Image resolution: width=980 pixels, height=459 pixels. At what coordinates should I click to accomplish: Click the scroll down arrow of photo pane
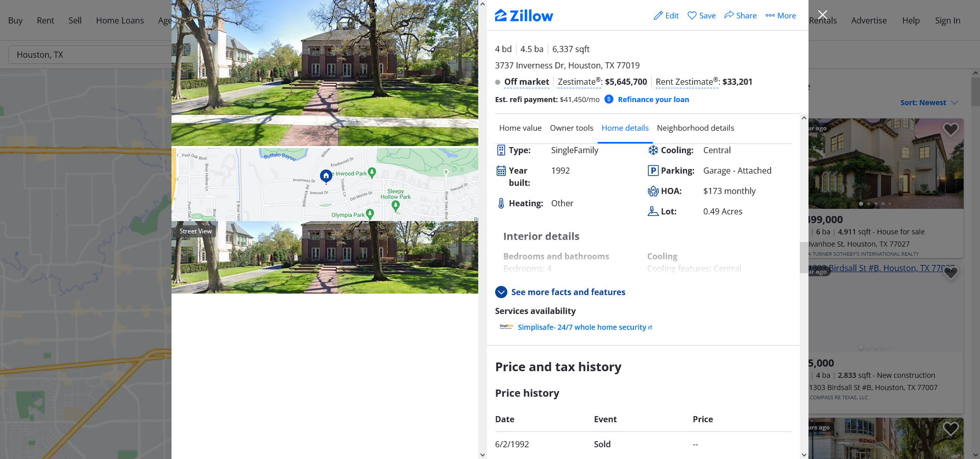(x=482, y=454)
